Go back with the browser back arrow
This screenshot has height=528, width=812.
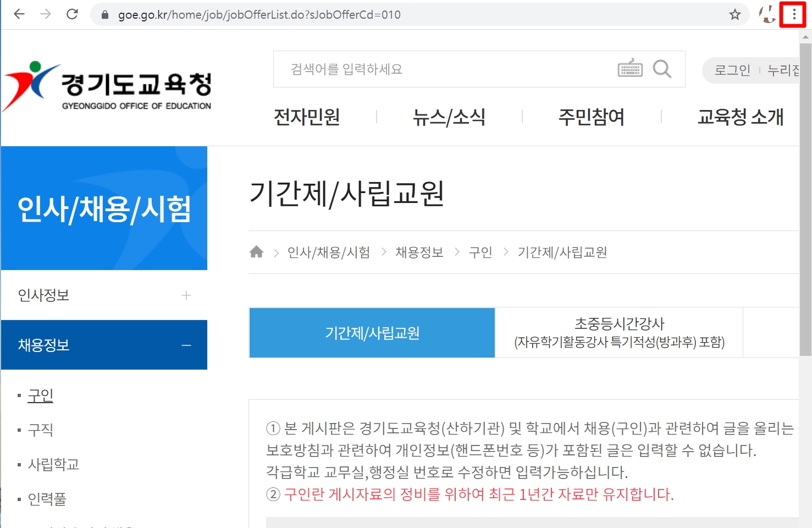pos(19,14)
